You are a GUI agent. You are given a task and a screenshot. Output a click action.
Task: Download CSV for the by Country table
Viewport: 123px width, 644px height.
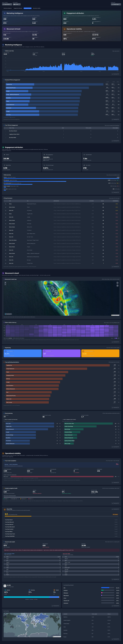115,639
